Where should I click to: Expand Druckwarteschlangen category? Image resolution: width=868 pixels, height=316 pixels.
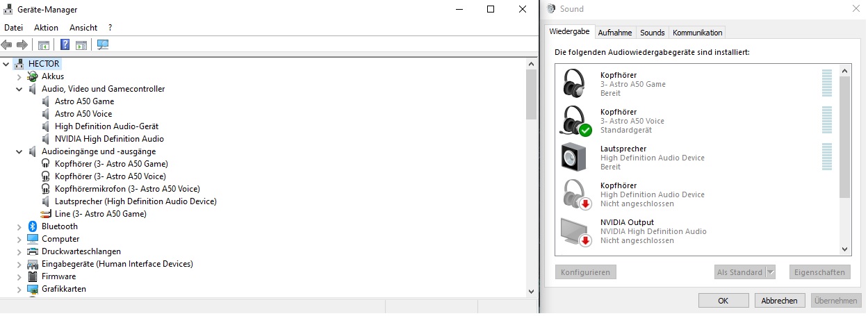(x=19, y=251)
